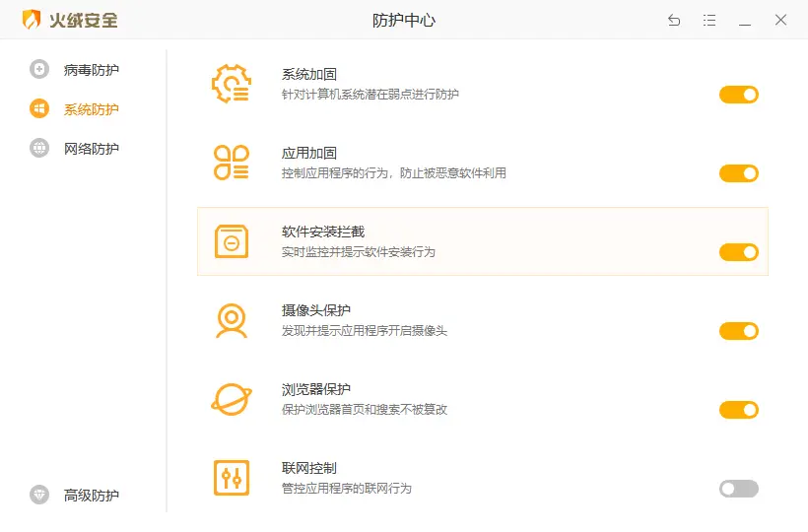Click description 针对计算机系统潜在弱点进行防护

[x=370, y=95]
